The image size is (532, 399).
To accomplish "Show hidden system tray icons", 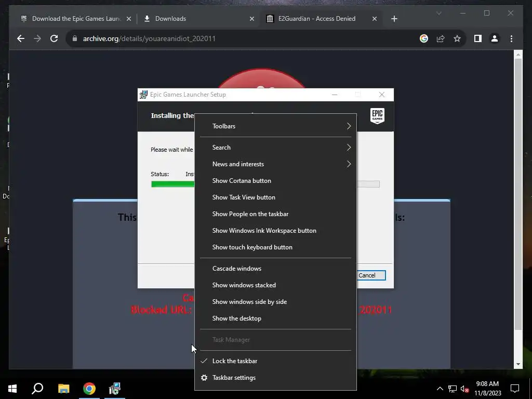I will tap(440, 389).
